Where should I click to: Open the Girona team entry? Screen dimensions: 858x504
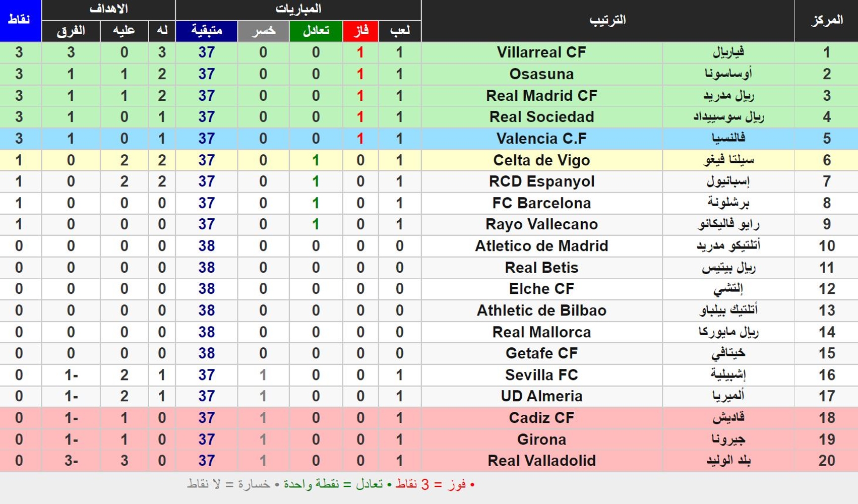(541, 439)
